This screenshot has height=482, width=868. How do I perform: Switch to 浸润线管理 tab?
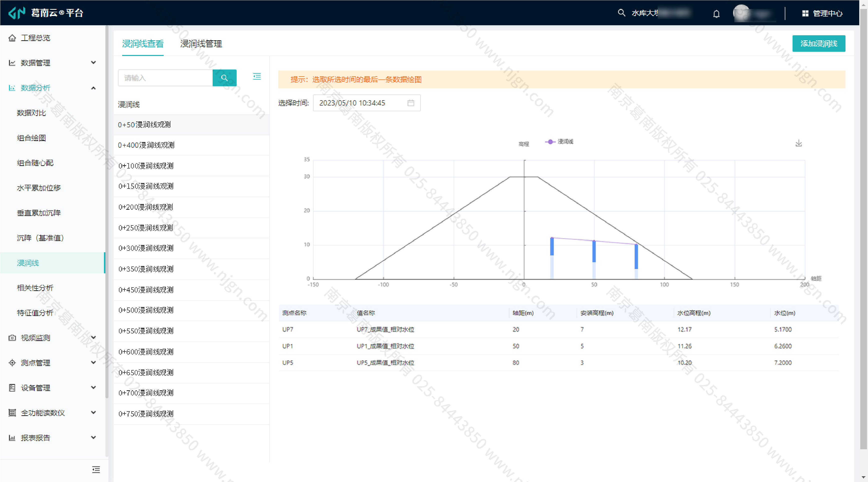click(201, 43)
